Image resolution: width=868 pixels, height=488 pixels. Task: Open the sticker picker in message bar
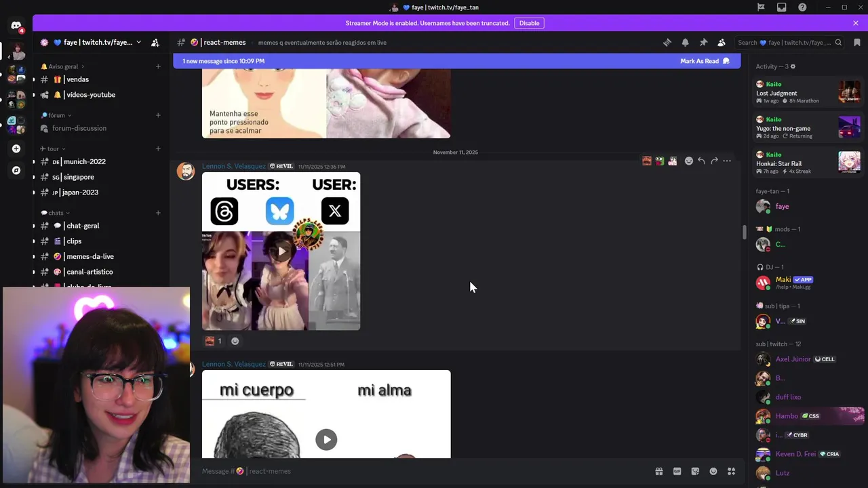(x=695, y=471)
